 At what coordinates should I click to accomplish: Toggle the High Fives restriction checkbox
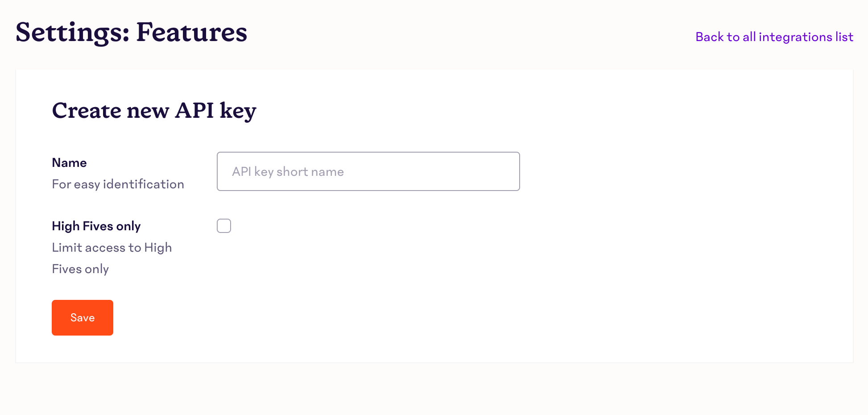click(x=224, y=226)
